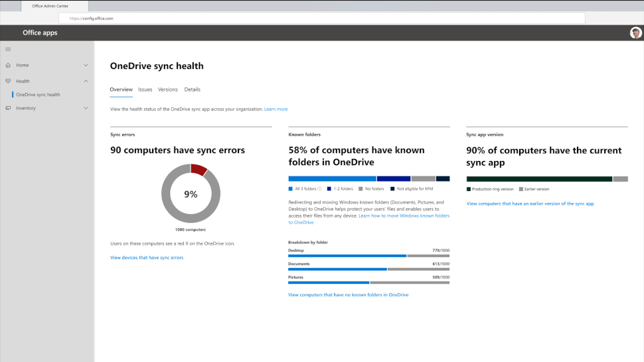Click the Learn more link
Screen dimensions: 644x362
(276, 109)
